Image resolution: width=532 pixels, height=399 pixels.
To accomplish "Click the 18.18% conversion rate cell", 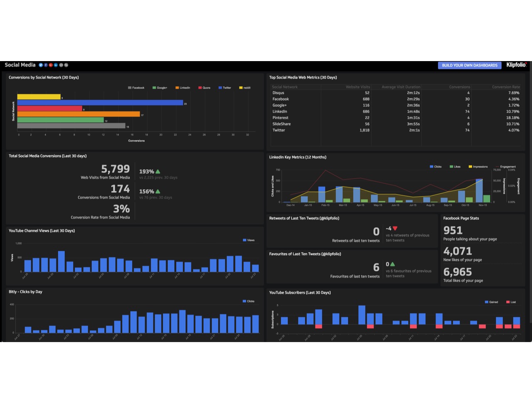I will click(x=513, y=118).
